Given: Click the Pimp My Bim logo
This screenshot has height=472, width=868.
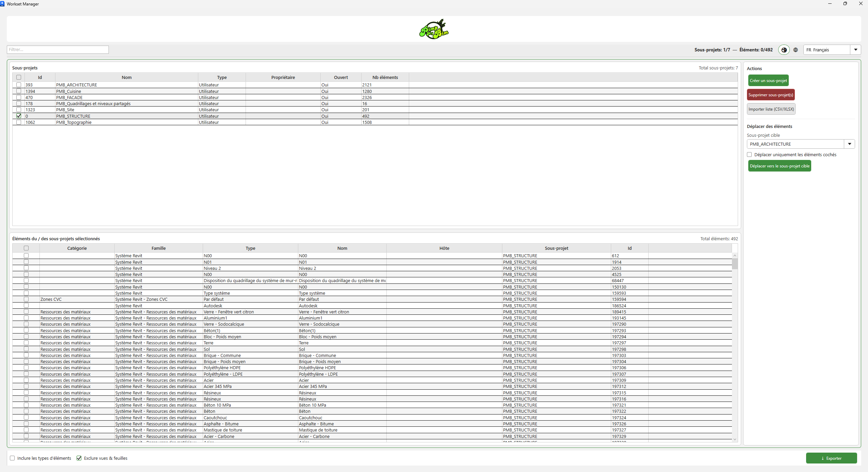Looking at the screenshot, I should pos(434,29).
